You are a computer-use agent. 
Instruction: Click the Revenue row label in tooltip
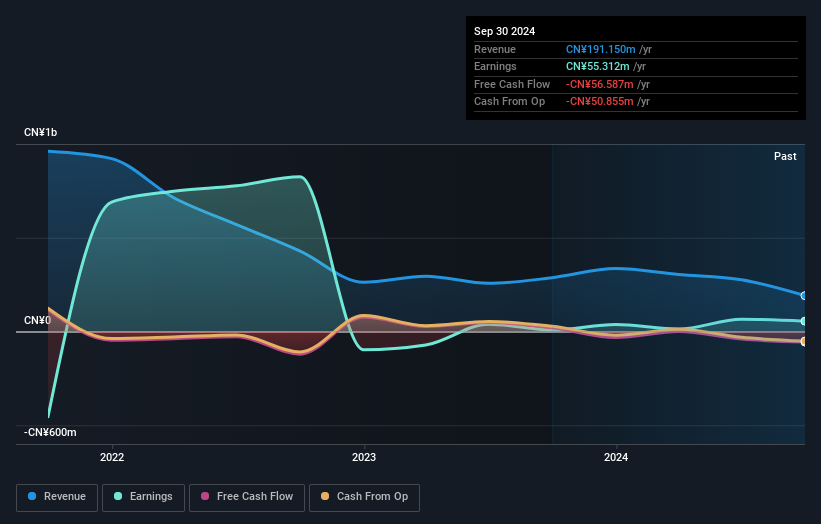(495, 49)
